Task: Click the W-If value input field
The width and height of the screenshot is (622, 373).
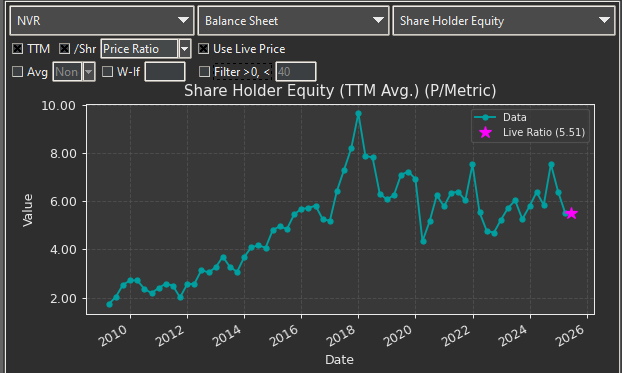Action: click(x=165, y=72)
